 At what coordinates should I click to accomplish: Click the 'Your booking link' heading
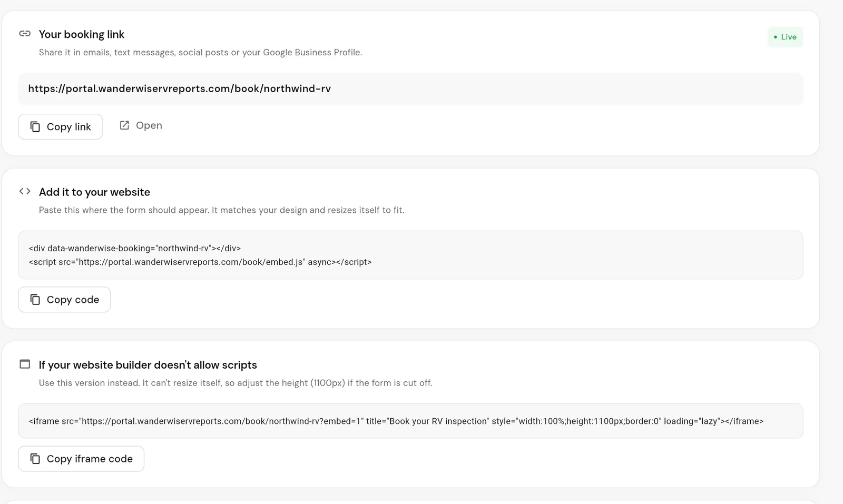(x=82, y=34)
